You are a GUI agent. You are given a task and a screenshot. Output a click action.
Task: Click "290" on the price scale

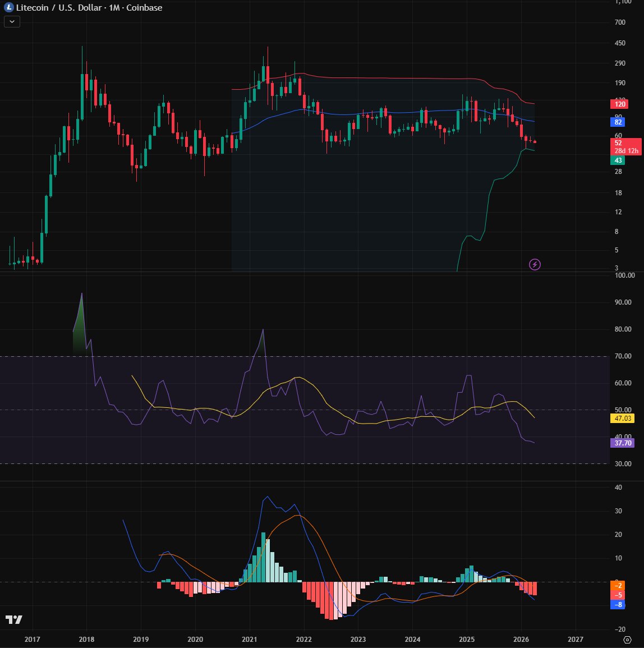pyautogui.click(x=620, y=63)
